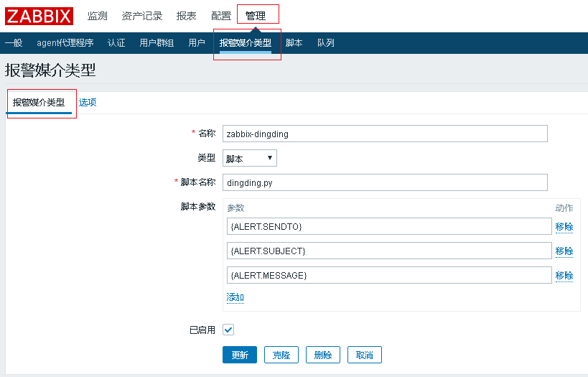Go to 脚本 submenu in blue bar
The height and width of the screenshot is (377, 588).
294,43
